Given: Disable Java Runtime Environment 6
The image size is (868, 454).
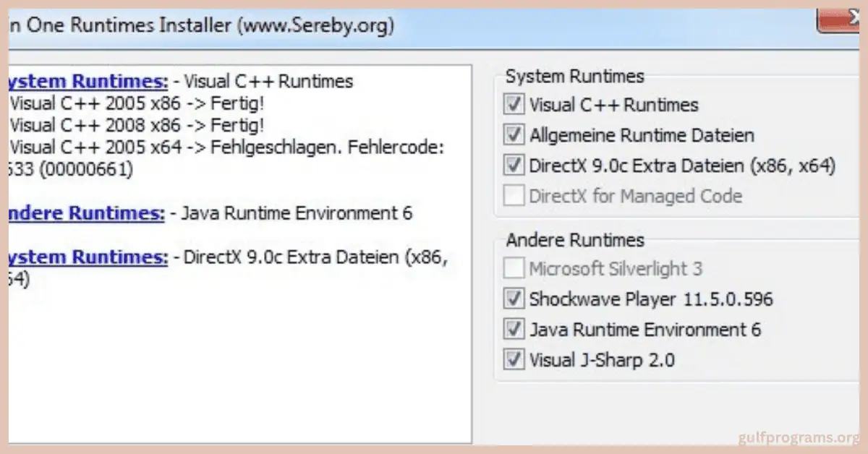Looking at the screenshot, I should 513,328.
